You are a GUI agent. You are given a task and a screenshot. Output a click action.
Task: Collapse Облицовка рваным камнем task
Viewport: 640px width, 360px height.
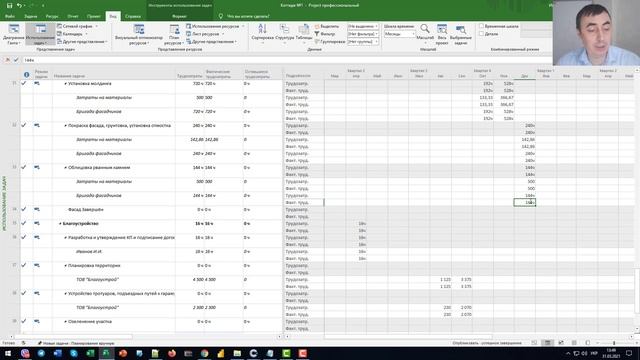(x=65, y=168)
